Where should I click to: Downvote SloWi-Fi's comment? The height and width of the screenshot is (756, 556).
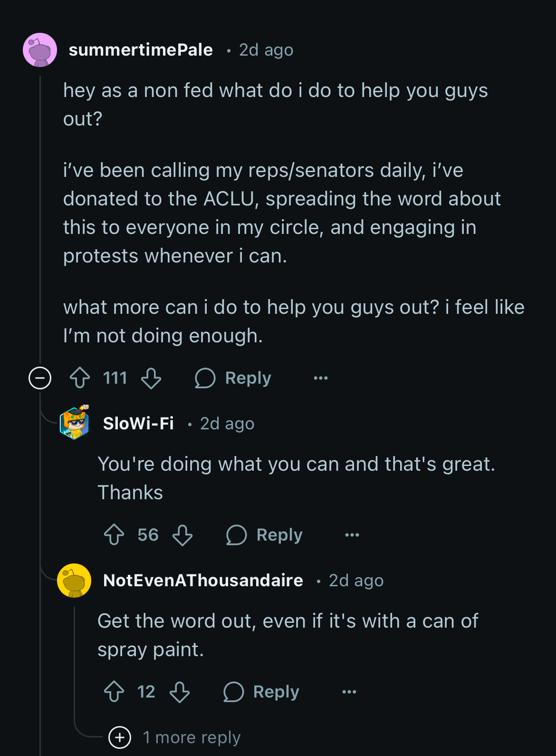(182, 535)
